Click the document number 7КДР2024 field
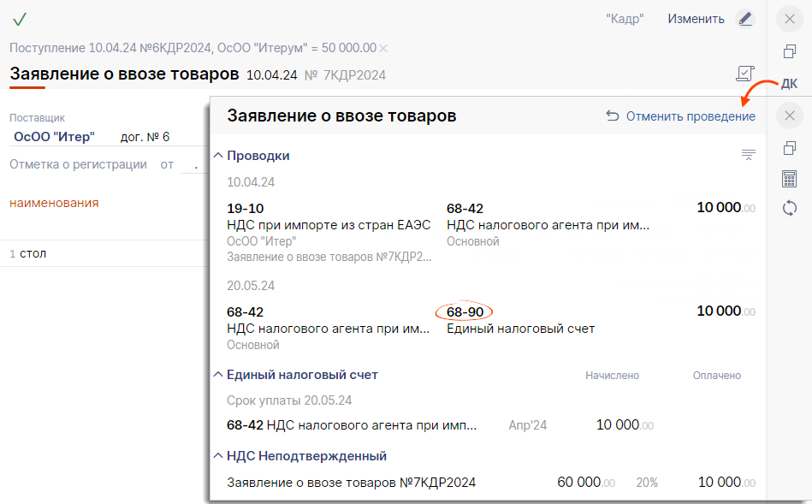This screenshot has width=812, height=504. click(x=353, y=75)
